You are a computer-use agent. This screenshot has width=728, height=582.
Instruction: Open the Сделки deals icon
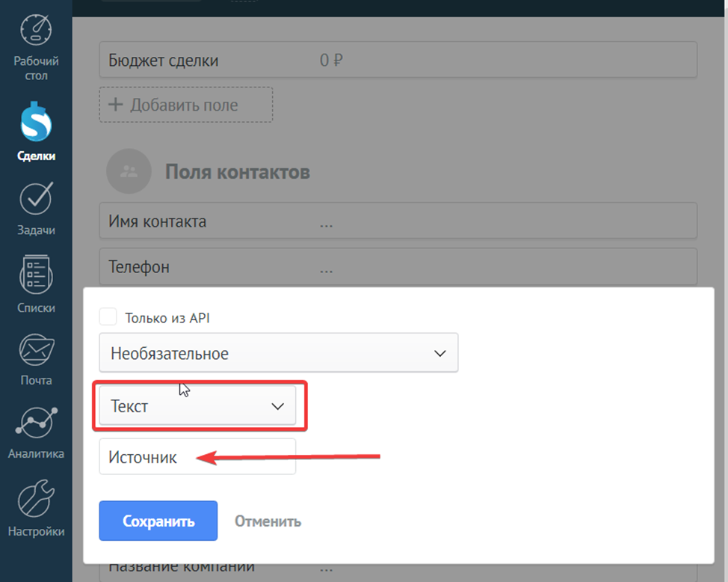pos(36,122)
